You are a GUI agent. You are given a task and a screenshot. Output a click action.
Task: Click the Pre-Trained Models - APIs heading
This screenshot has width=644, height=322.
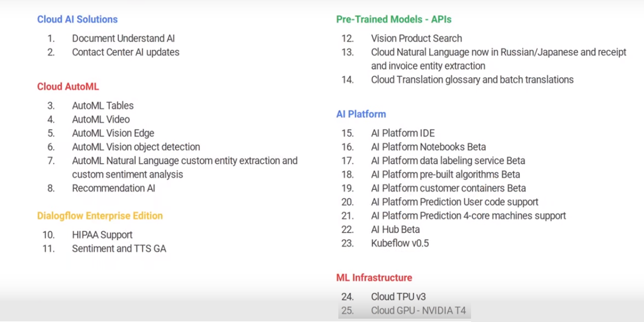[x=394, y=19]
